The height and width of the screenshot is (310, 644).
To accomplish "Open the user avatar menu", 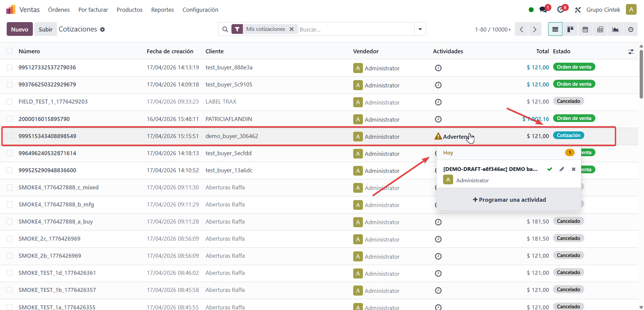I will (x=631, y=9).
